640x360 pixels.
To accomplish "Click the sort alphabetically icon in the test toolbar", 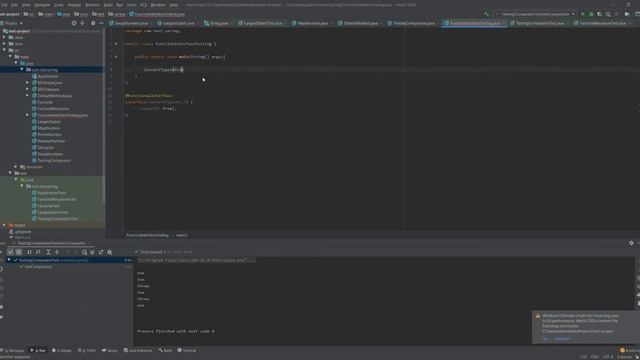I will click(x=29, y=252).
